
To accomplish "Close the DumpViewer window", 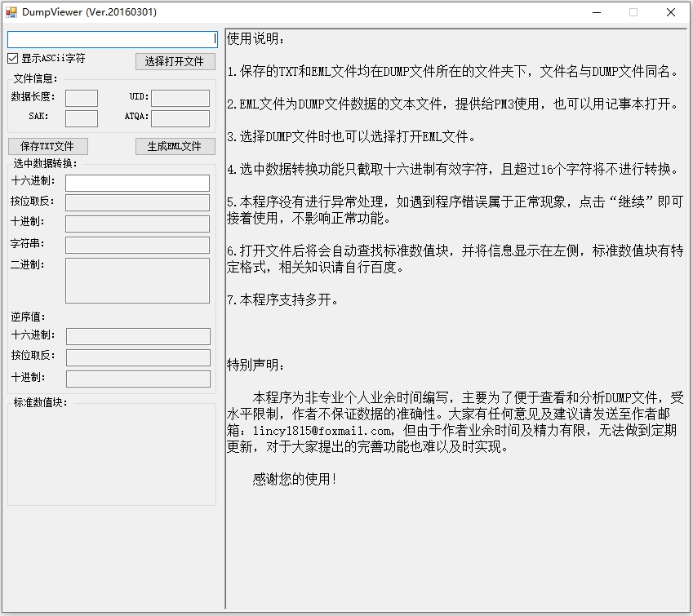I will click(671, 12).
